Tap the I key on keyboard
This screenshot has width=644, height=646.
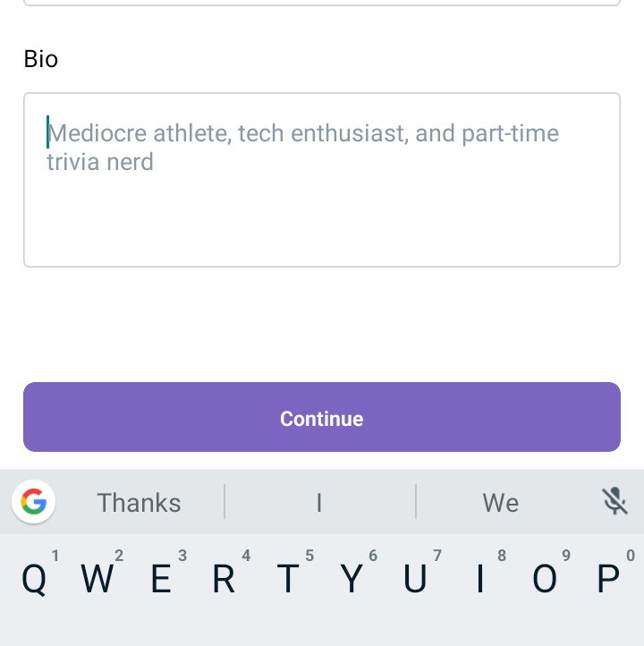(x=479, y=578)
